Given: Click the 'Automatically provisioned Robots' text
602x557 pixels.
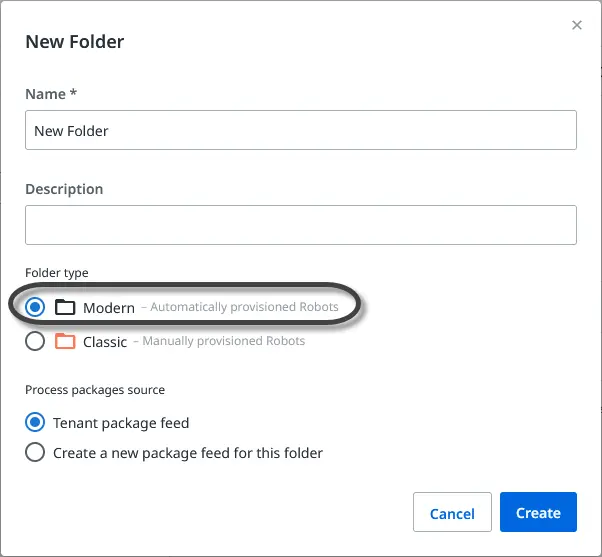Looking at the screenshot, I should (x=244, y=307).
